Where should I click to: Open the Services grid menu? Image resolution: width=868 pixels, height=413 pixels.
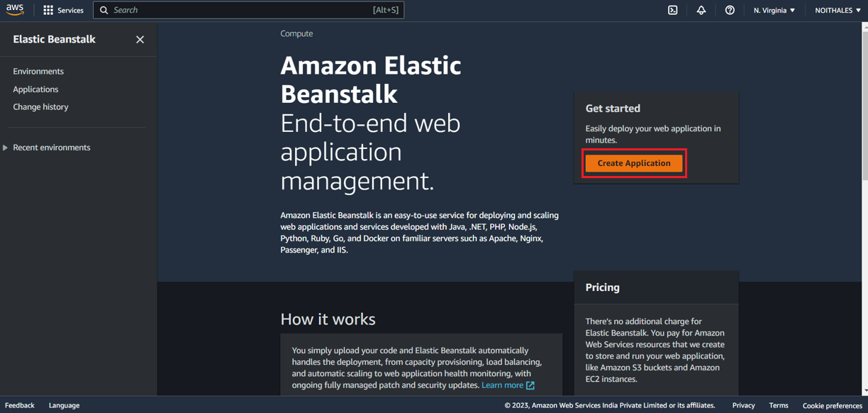click(x=63, y=10)
